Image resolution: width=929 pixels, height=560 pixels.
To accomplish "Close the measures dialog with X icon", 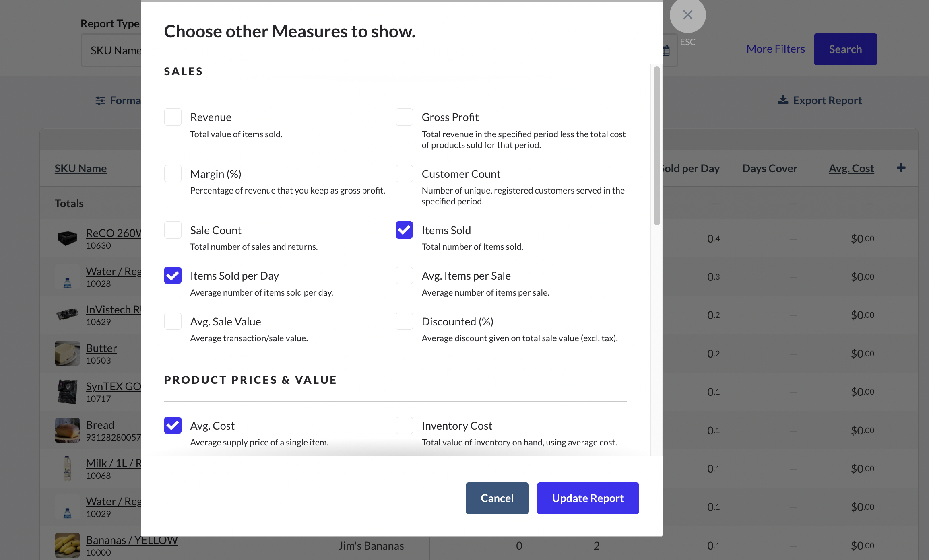I will pos(687,15).
